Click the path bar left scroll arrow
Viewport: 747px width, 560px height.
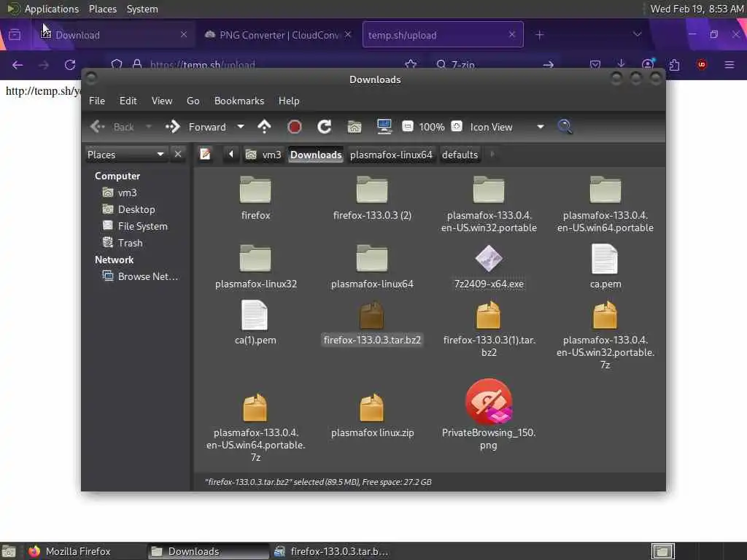(x=231, y=155)
